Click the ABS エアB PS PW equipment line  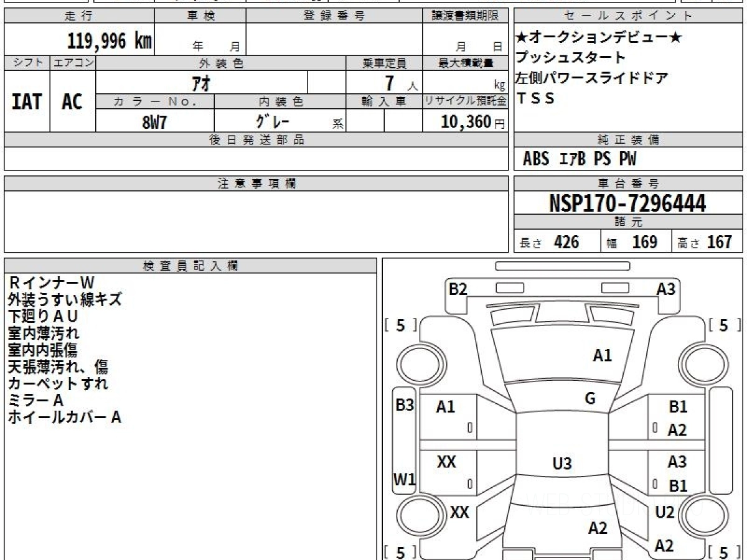[580, 159]
